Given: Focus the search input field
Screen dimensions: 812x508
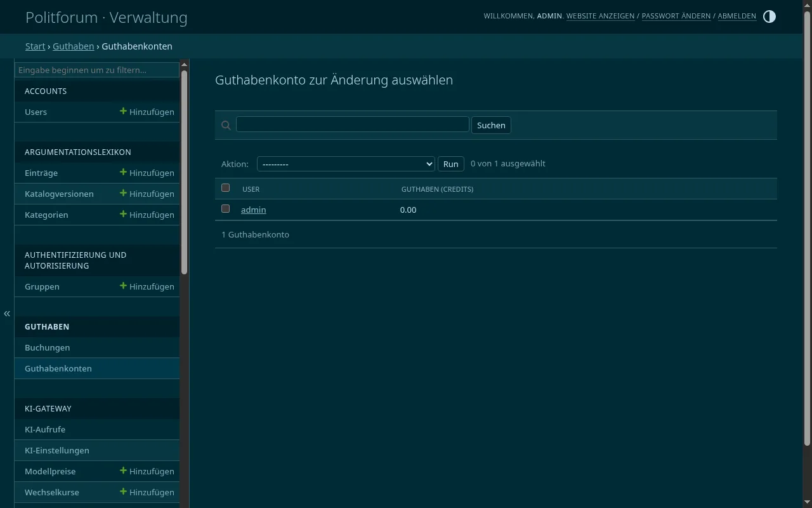Looking at the screenshot, I should click(x=353, y=124).
